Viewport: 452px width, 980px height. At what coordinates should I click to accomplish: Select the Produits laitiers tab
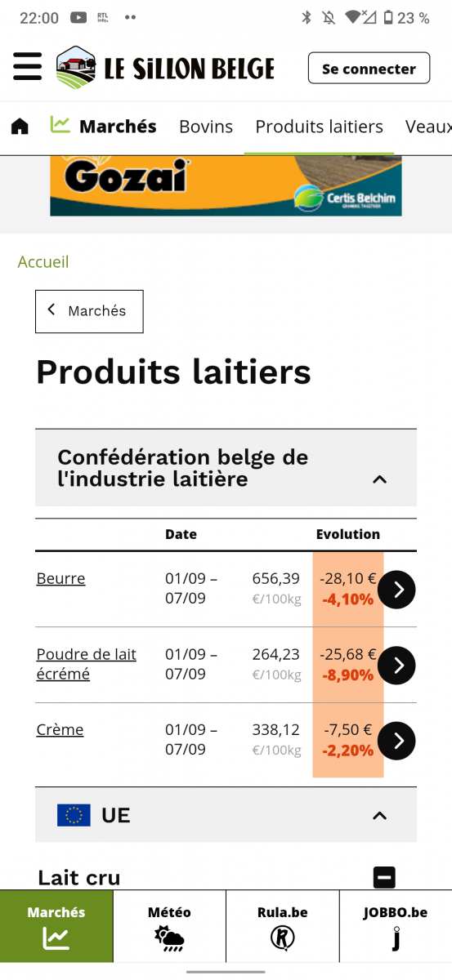click(x=319, y=127)
